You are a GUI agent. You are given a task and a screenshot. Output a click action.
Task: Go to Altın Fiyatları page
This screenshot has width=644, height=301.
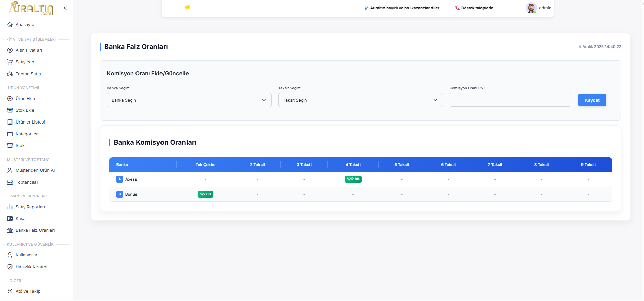[29, 50]
